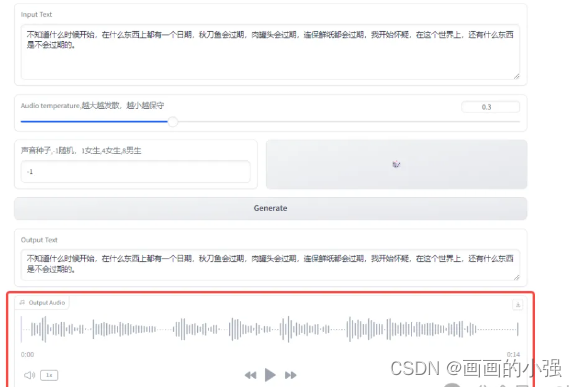
Task: Click the Input Text resize handle
Action: pos(516,76)
